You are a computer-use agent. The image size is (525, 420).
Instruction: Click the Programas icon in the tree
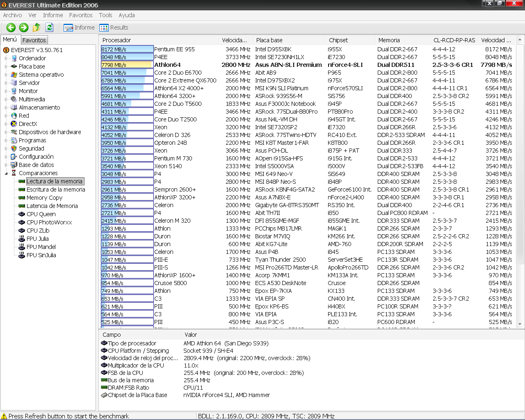[x=14, y=140]
